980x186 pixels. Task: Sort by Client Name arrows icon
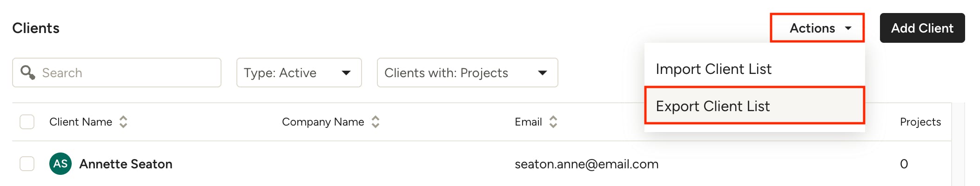tap(123, 122)
